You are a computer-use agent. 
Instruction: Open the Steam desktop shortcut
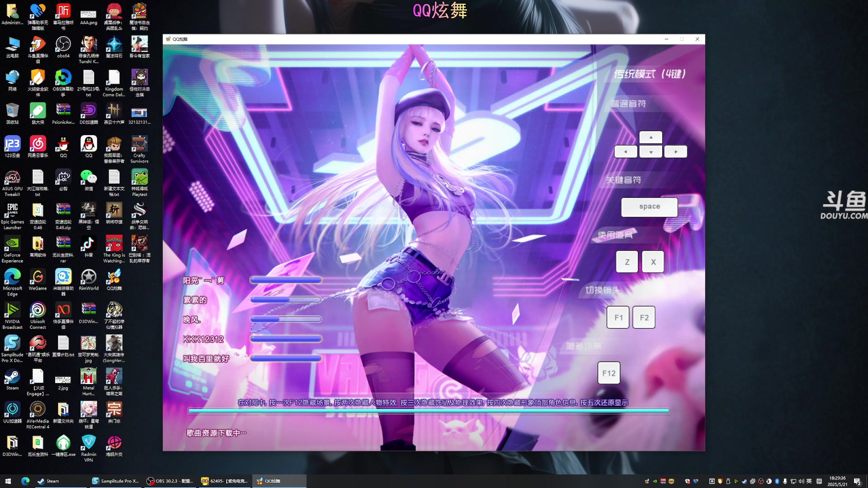point(12,379)
